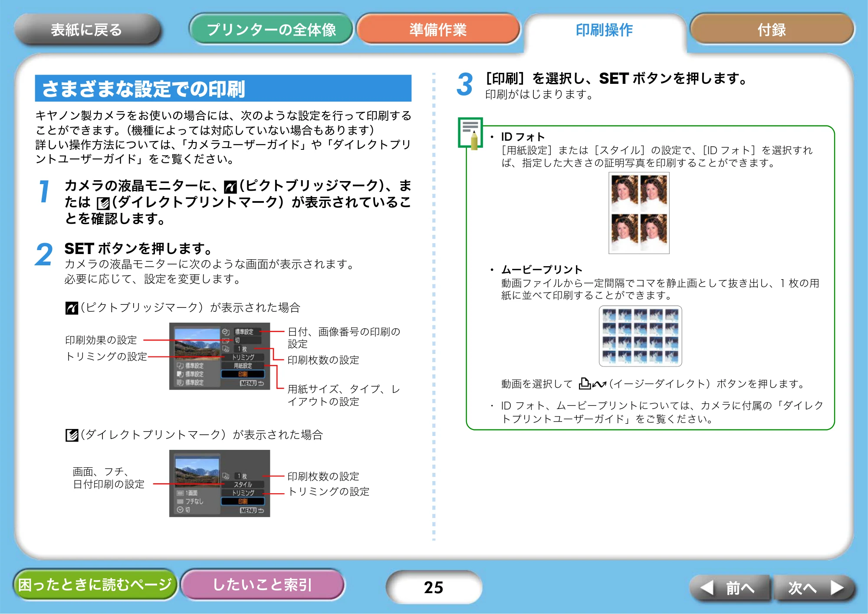Go back to cover via 表紙に戻る
The width and height of the screenshot is (868, 614).
[x=87, y=30]
